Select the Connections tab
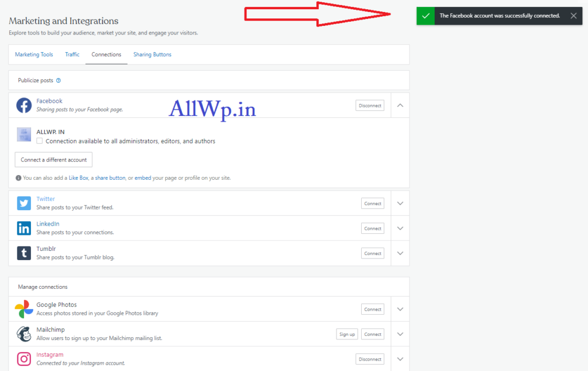 (106, 55)
